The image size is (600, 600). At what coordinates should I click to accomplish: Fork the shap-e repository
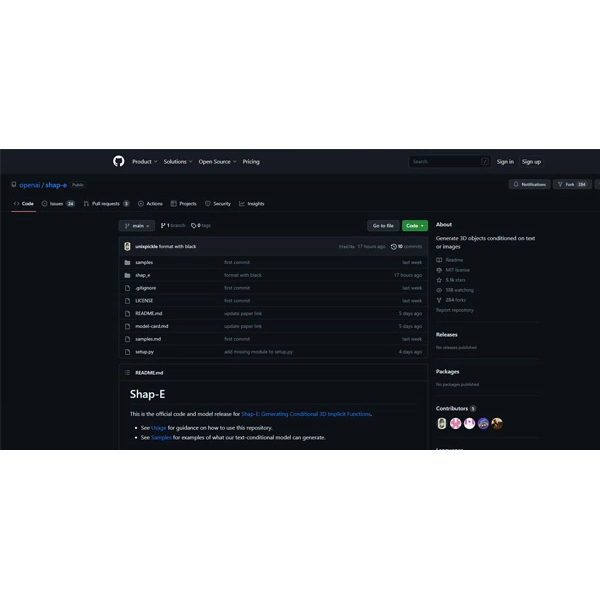coord(573,184)
